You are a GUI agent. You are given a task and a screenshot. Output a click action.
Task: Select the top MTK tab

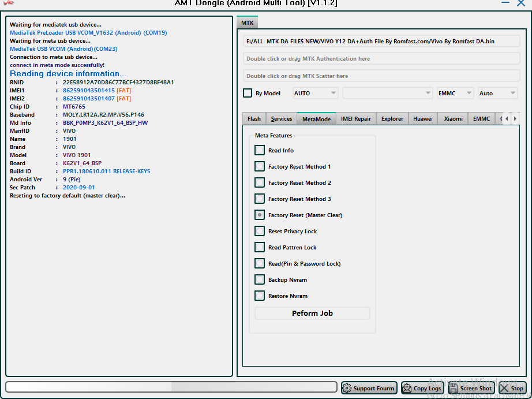click(x=248, y=23)
